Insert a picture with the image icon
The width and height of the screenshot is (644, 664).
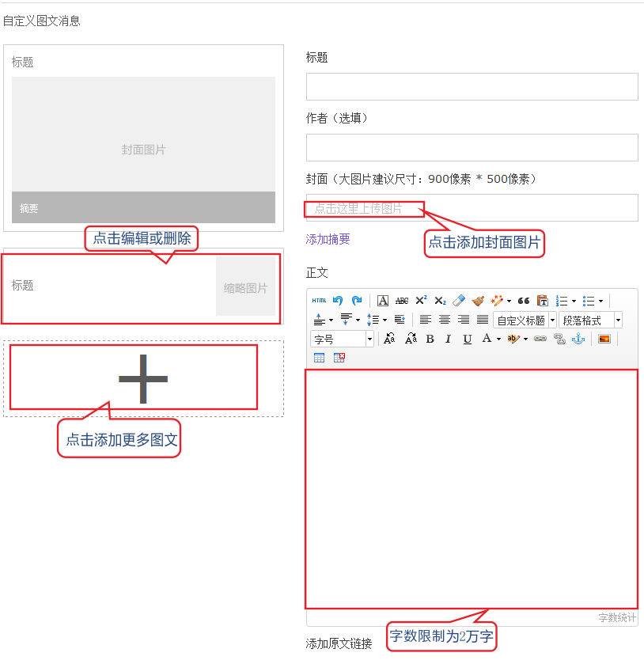point(604,339)
